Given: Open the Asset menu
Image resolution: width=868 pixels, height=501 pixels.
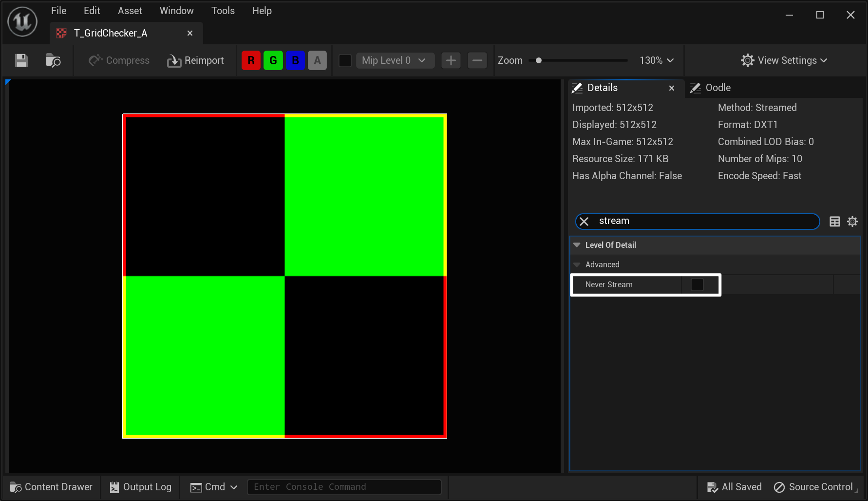Looking at the screenshot, I should [130, 11].
